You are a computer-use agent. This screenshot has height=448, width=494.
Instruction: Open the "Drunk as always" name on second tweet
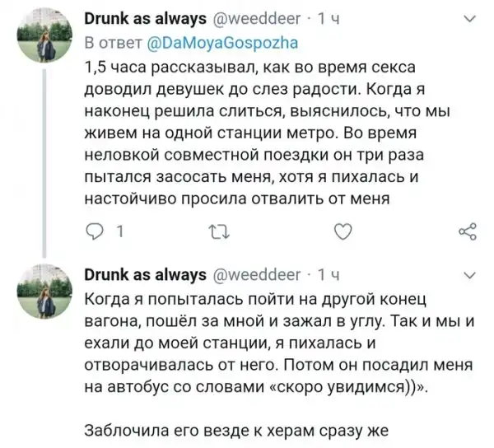pos(146,274)
